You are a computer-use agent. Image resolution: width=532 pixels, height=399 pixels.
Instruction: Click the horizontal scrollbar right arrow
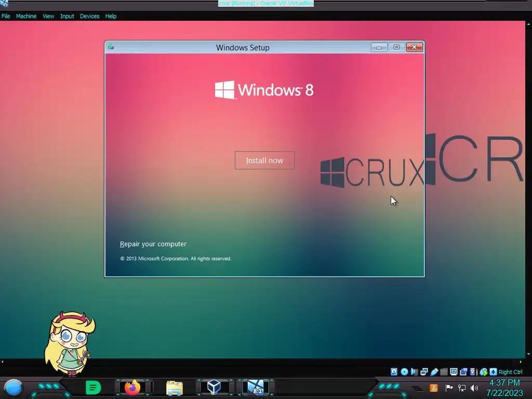click(521, 362)
